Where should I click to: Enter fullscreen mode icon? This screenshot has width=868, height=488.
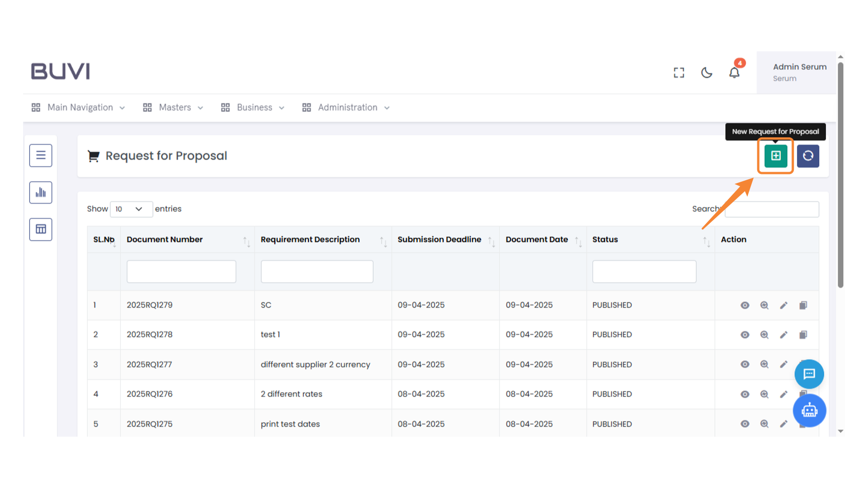[679, 73]
